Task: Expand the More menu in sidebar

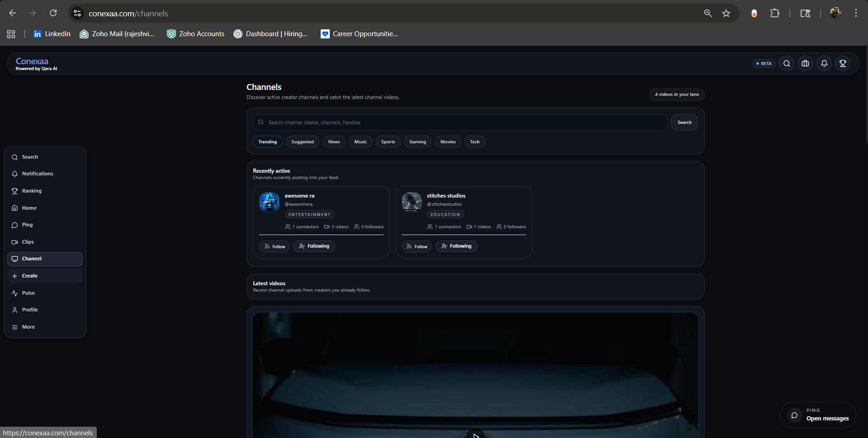Action: click(x=45, y=327)
